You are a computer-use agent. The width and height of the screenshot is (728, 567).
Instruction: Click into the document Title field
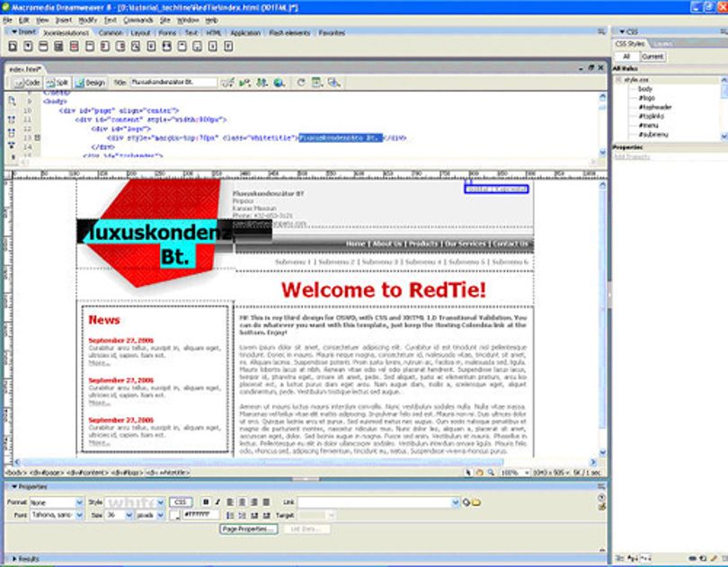[x=173, y=83]
